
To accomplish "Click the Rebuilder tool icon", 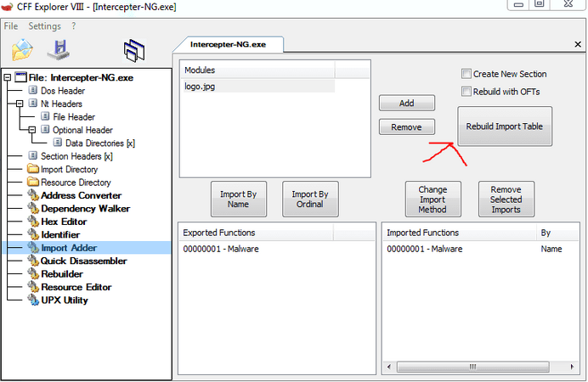I will (x=33, y=273).
